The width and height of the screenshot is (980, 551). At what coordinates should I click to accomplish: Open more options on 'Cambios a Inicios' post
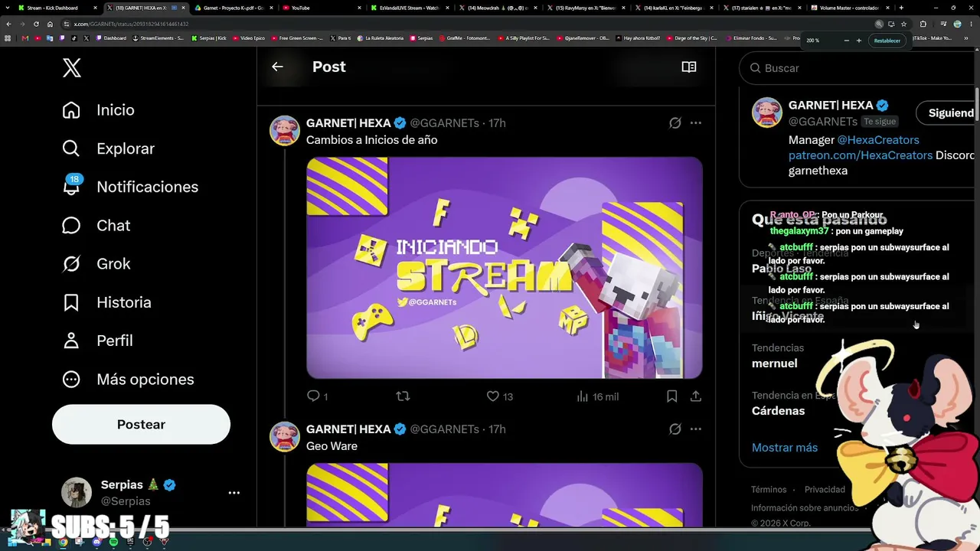tap(695, 122)
